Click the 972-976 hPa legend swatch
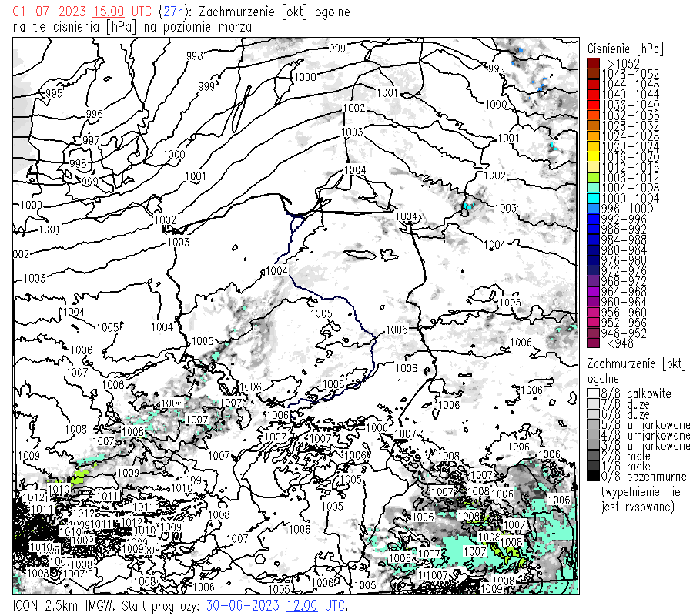 593,271
